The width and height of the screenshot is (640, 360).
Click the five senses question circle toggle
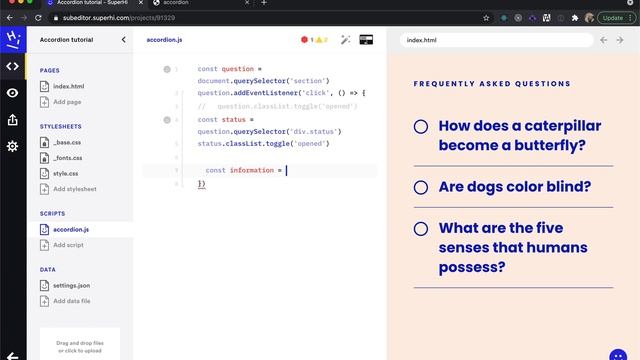coord(421,229)
